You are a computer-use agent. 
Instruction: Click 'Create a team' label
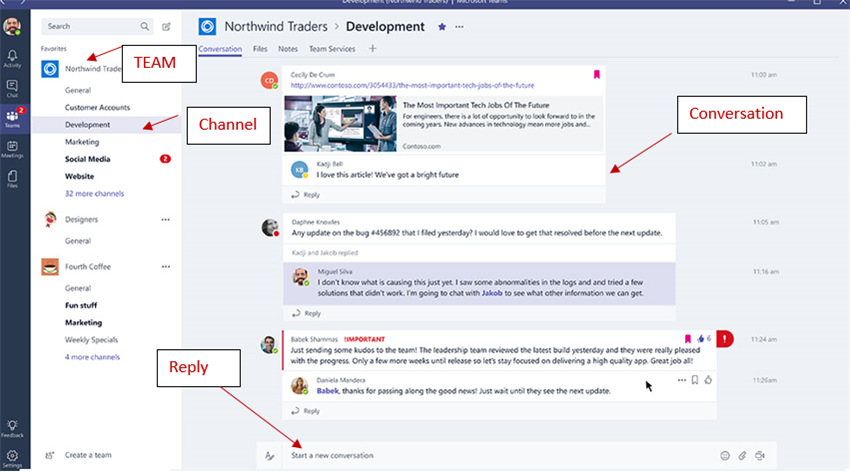tap(88, 455)
